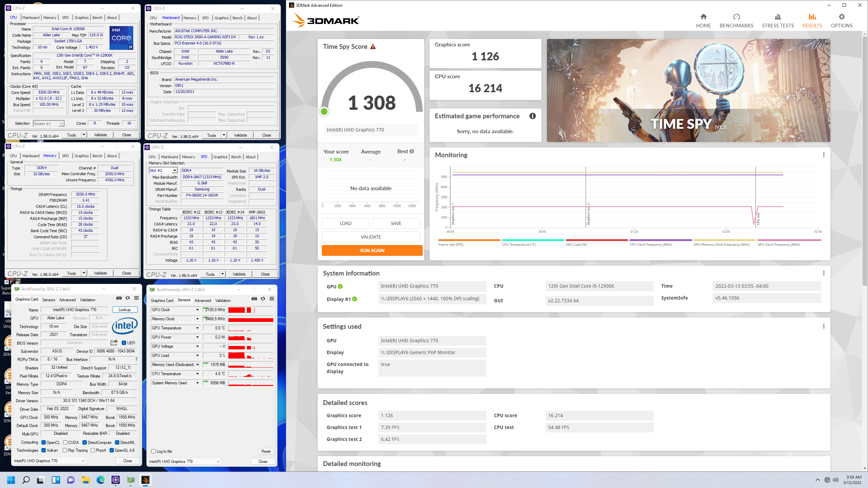Refresh GPU-Z Graphics Card window
This screenshot has height=488, width=868.
[x=128, y=298]
